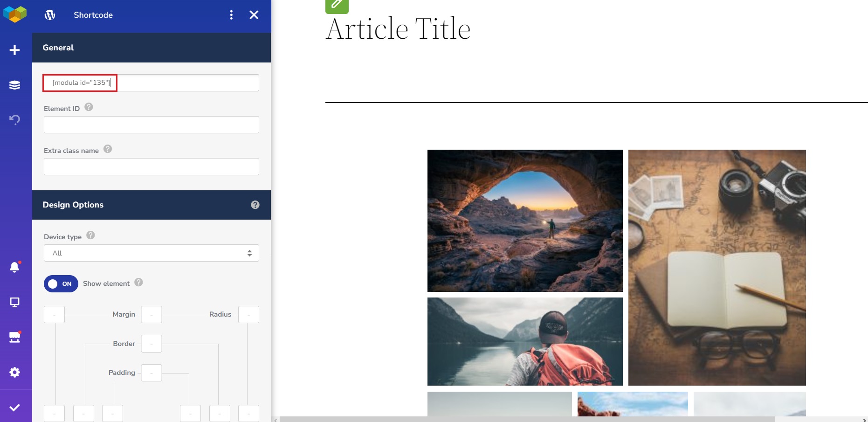Click the Element ID help icon
Screen dimensions: 868x422
tap(89, 107)
